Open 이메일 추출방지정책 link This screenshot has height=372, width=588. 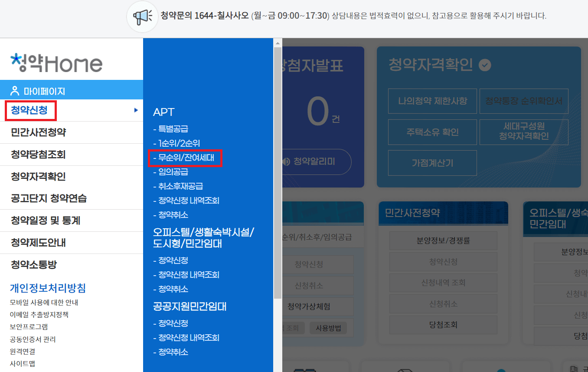point(39,315)
